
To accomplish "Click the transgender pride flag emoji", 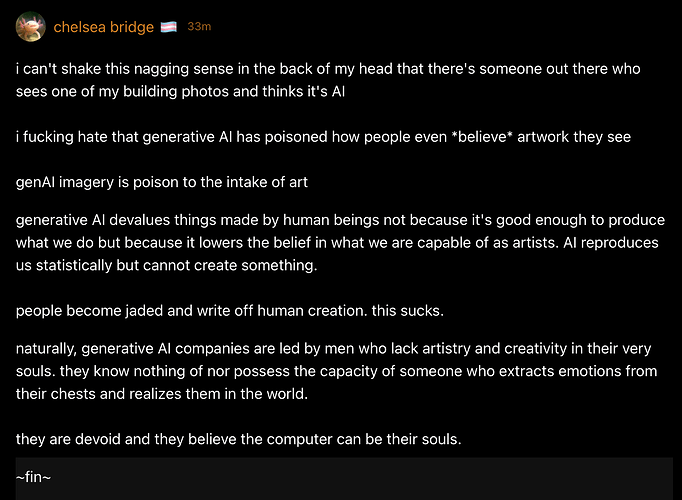I will (x=169, y=27).
